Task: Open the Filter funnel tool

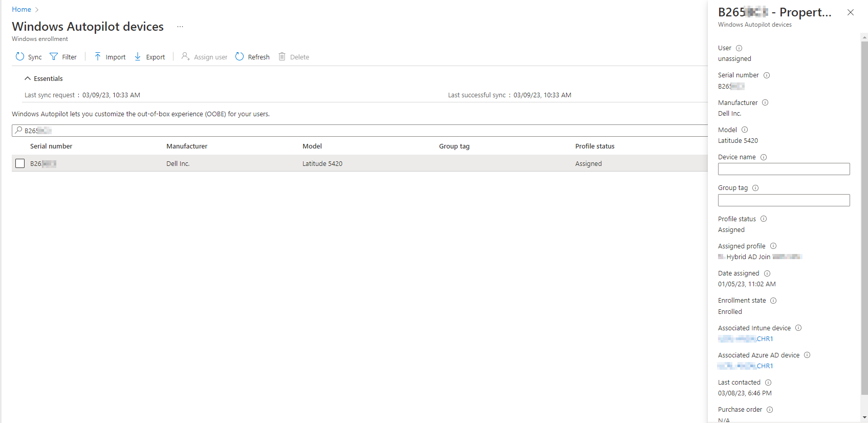Action: [54, 57]
